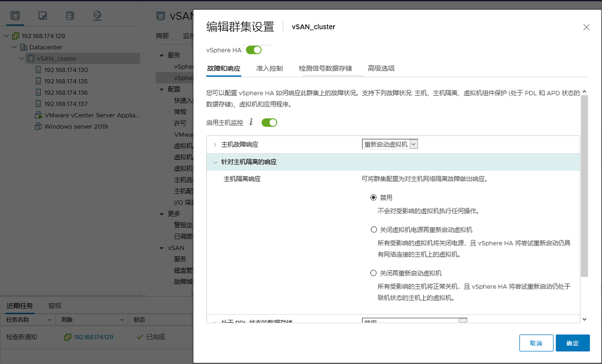Open the Storage view icon
The width and height of the screenshot is (602, 364).
pyautogui.click(x=70, y=15)
